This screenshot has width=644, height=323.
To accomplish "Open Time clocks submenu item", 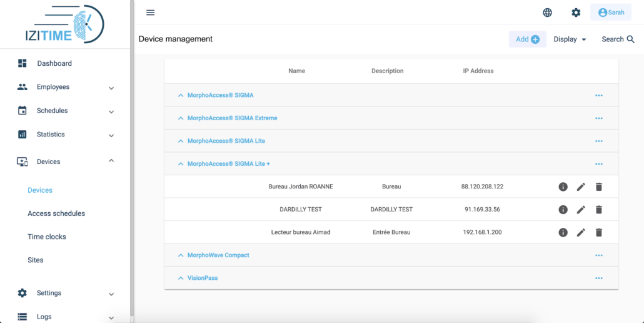I will coord(47,237).
